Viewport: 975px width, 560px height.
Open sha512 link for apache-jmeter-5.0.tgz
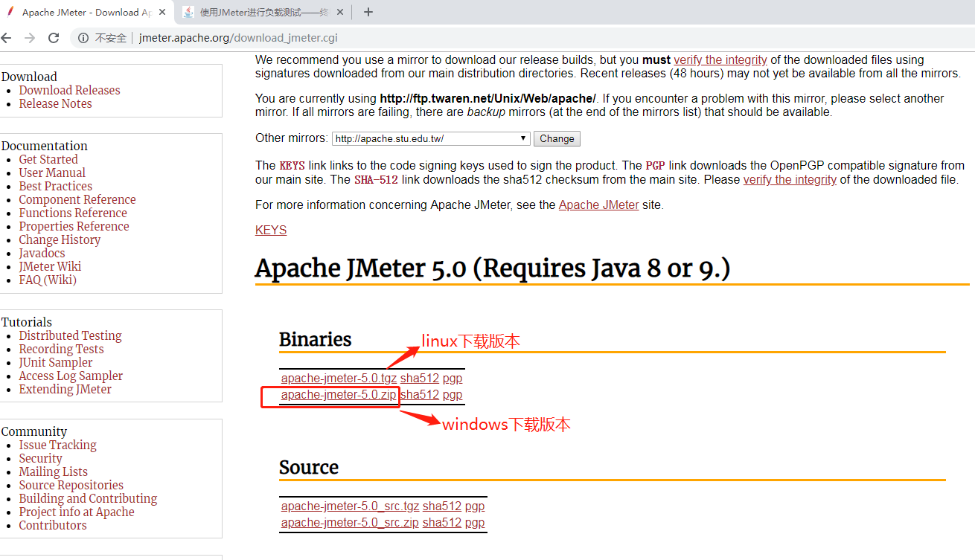tap(420, 378)
